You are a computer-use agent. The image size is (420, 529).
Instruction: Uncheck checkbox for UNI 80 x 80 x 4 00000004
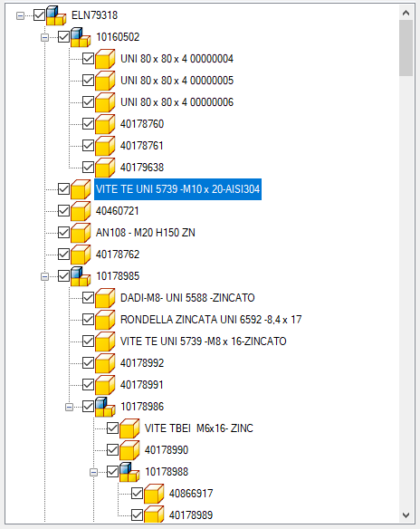pos(89,59)
